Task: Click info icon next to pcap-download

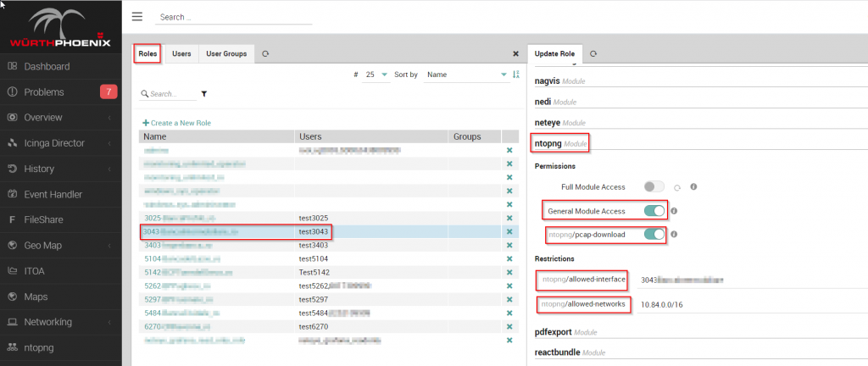Action: [674, 235]
